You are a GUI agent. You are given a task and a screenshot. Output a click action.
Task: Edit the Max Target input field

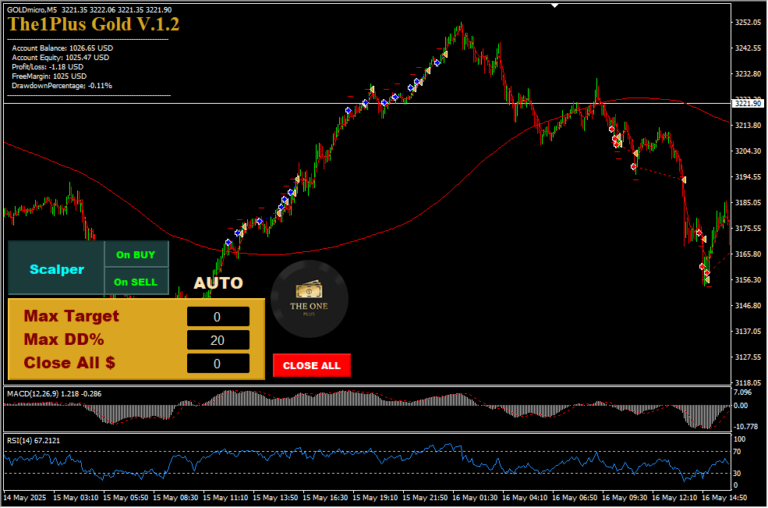click(218, 317)
